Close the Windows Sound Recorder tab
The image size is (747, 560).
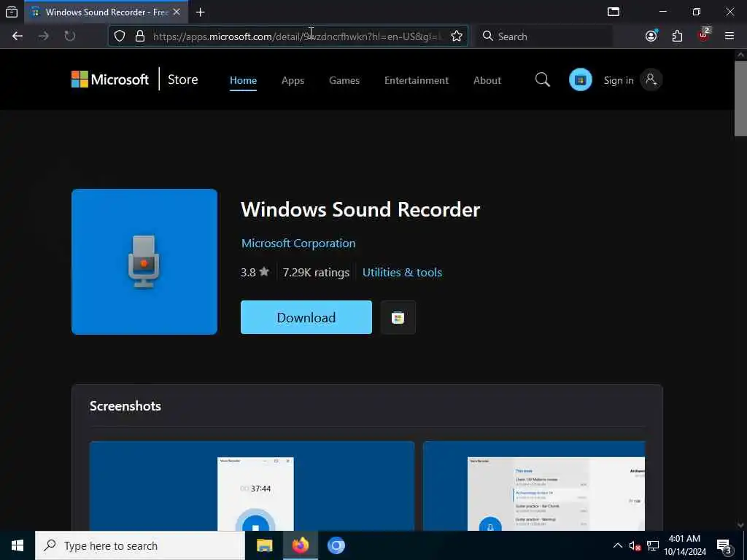[x=177, y=12]
